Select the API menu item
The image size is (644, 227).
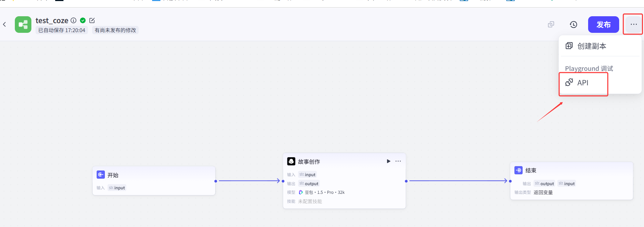click(x=583, y=83)
